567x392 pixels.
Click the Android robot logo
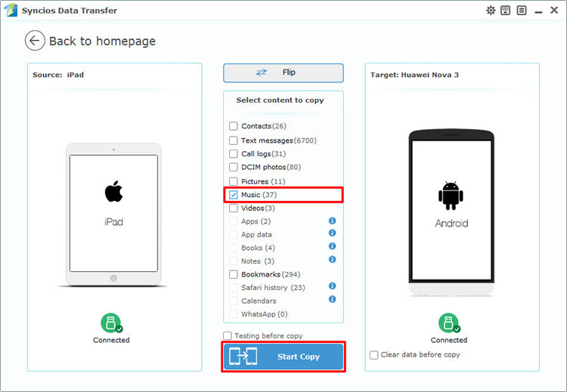pos(451,196)
